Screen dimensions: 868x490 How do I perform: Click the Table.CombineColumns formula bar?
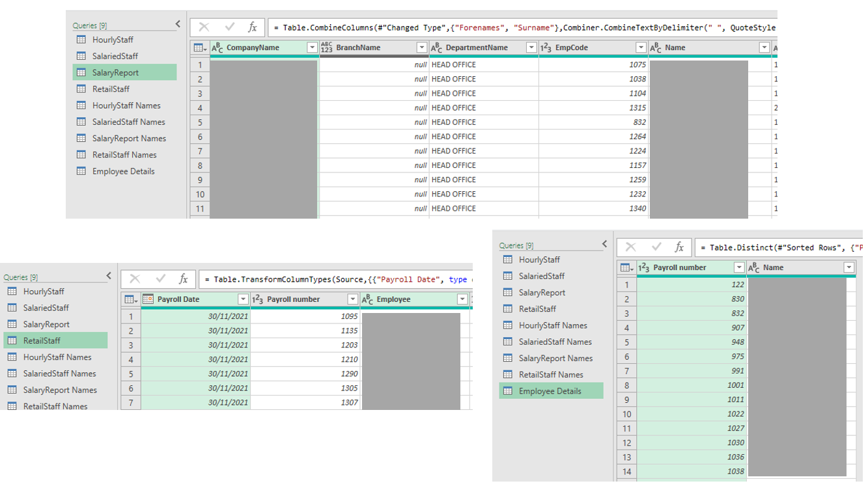coord(522,27)
